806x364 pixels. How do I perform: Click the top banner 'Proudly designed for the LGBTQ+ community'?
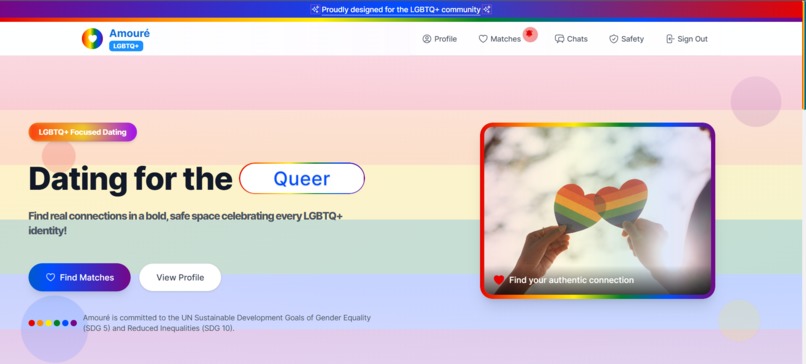point(401,10)
